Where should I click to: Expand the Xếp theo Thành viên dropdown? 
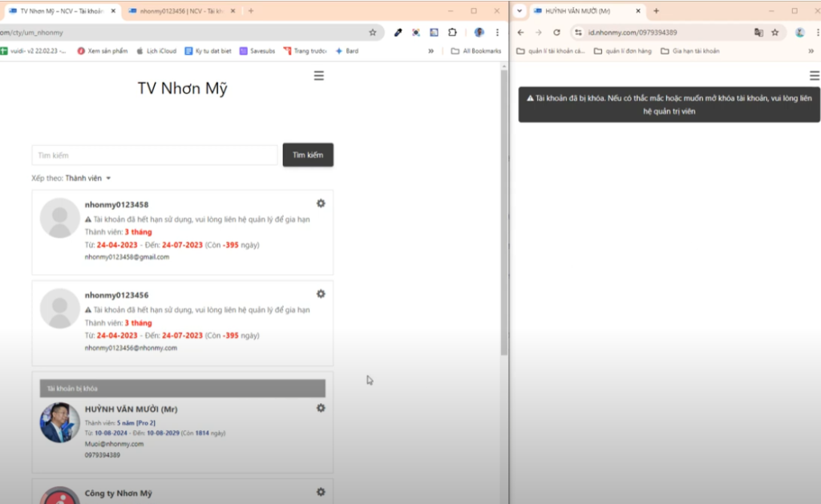point(88,178)
